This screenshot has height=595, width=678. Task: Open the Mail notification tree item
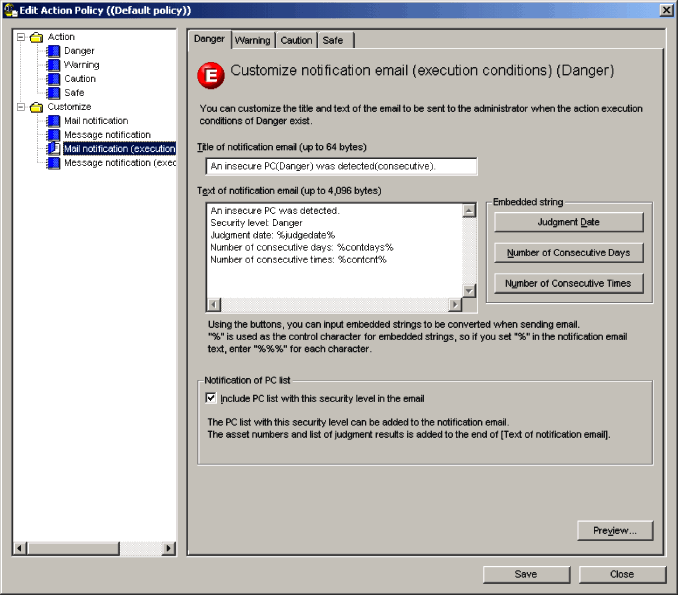[96, 121]
